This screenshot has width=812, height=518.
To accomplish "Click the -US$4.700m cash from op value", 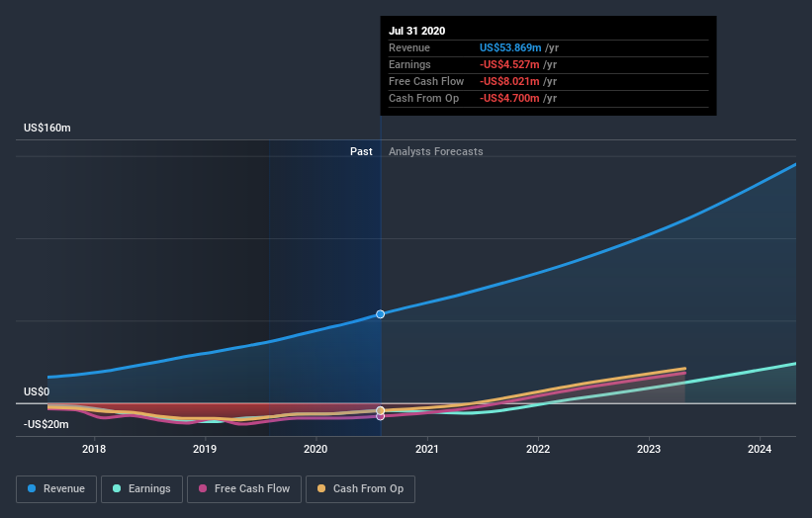I will pos(509,98).
